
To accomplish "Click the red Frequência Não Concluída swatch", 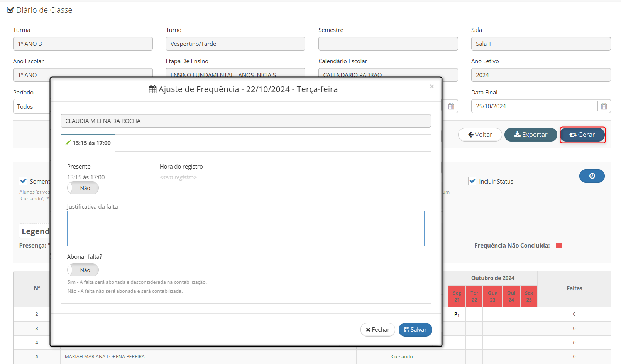I will coord(558,245).
